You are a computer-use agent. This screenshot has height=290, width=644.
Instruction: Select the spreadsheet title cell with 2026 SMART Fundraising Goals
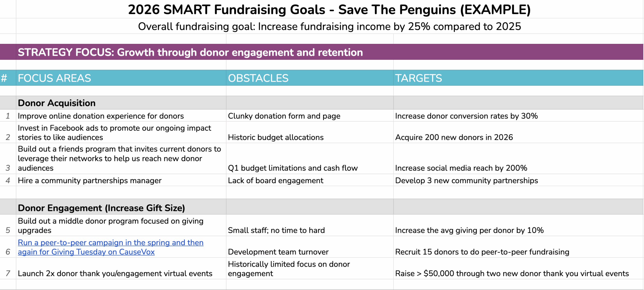329,10
